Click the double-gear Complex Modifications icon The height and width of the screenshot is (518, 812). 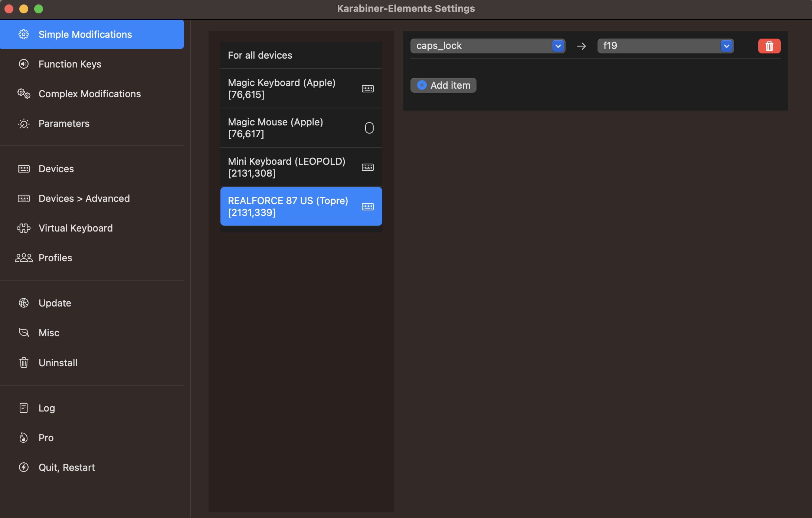point(24,94)
